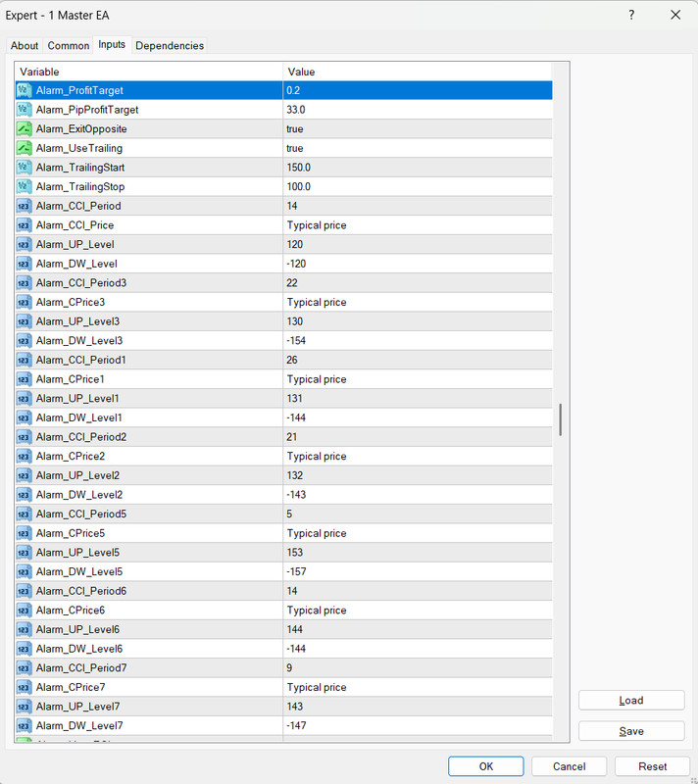The width and height of the screenshot is (698, 784).
Task: Select the Inputs tab
Action: [x=112, y=44]
